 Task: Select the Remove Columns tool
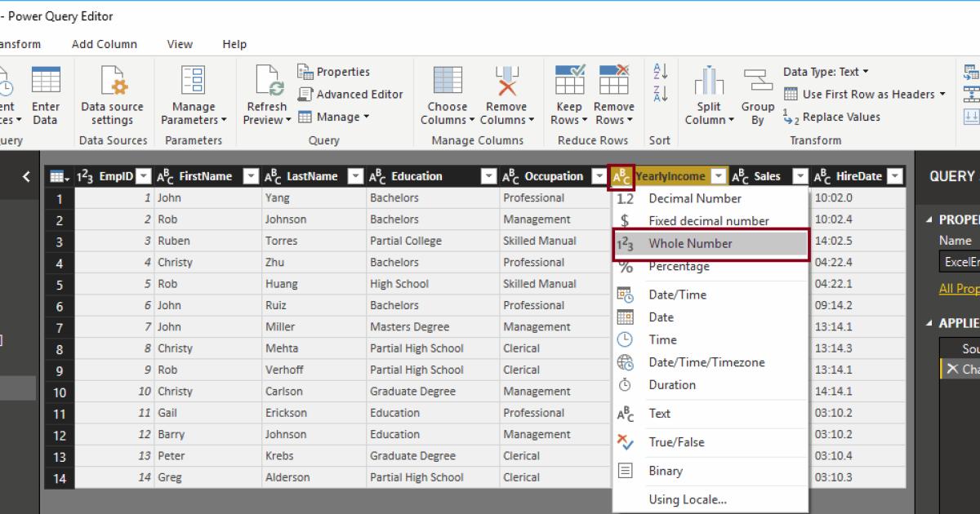pos(506,90)
